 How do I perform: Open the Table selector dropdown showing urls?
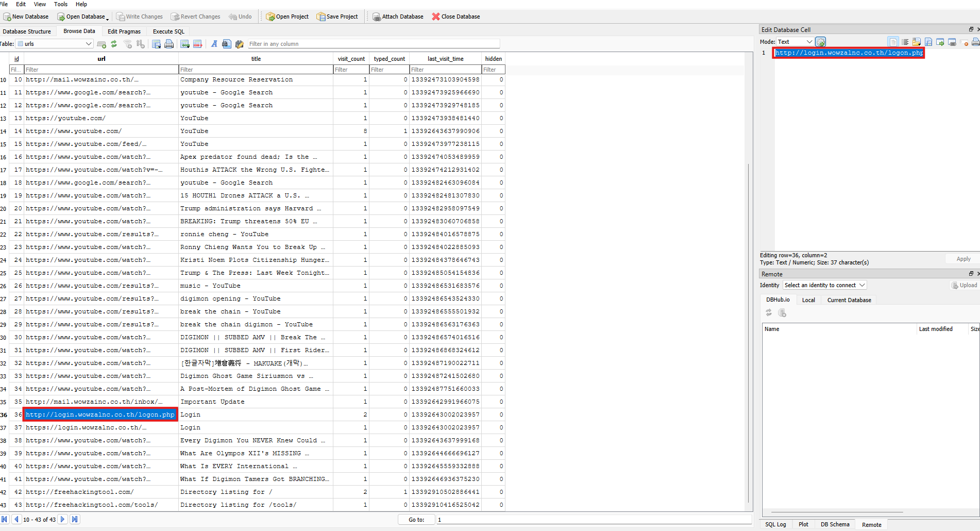click(54, 44)
